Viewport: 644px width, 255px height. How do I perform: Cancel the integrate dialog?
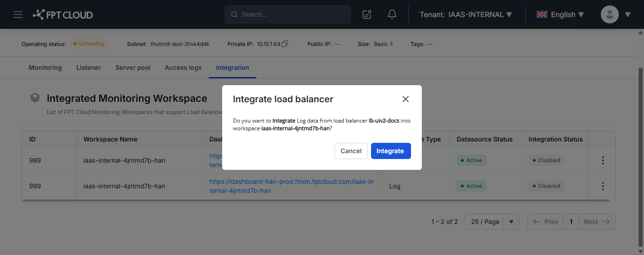pyautogui.click(x=351, y=151)
